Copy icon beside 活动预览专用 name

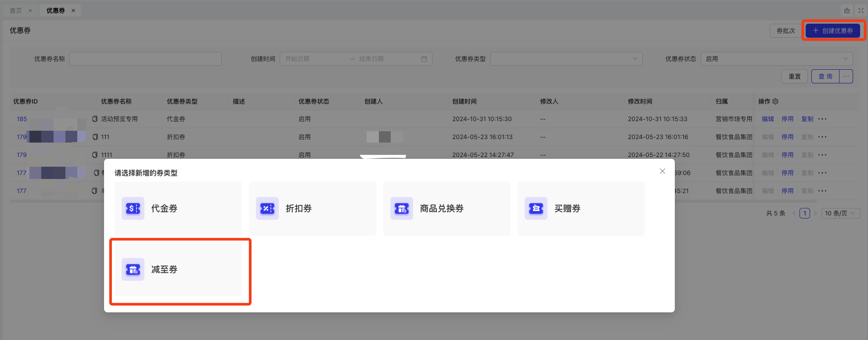[x=95, y=119]
